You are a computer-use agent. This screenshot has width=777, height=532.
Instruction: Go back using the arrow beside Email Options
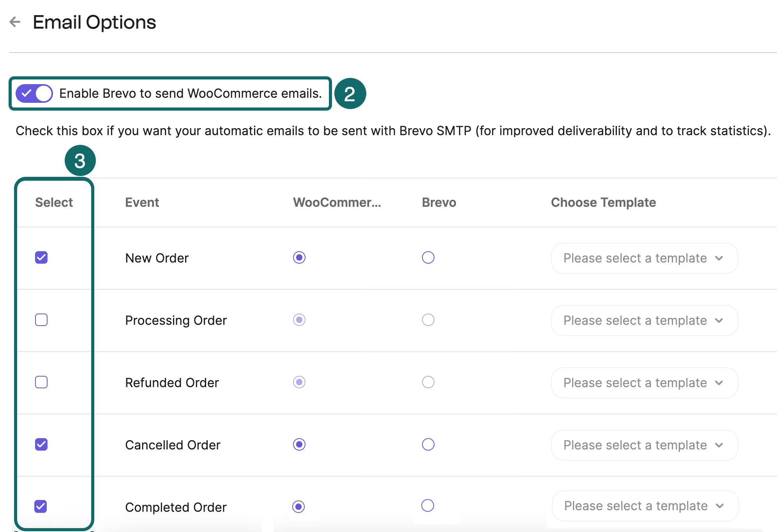pos(15,22)
